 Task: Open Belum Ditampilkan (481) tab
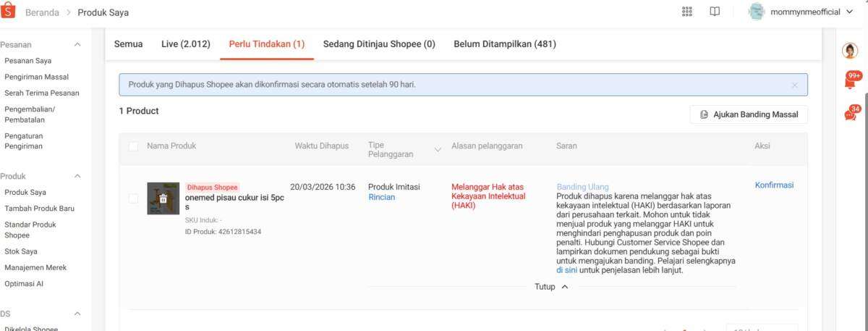coord(505,44)
